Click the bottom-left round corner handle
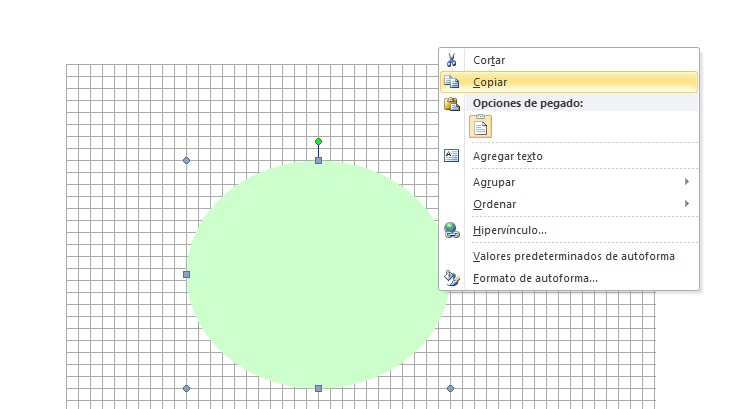Image resolution: width=751 pixels, height=409 pixels. coord(187,388)
